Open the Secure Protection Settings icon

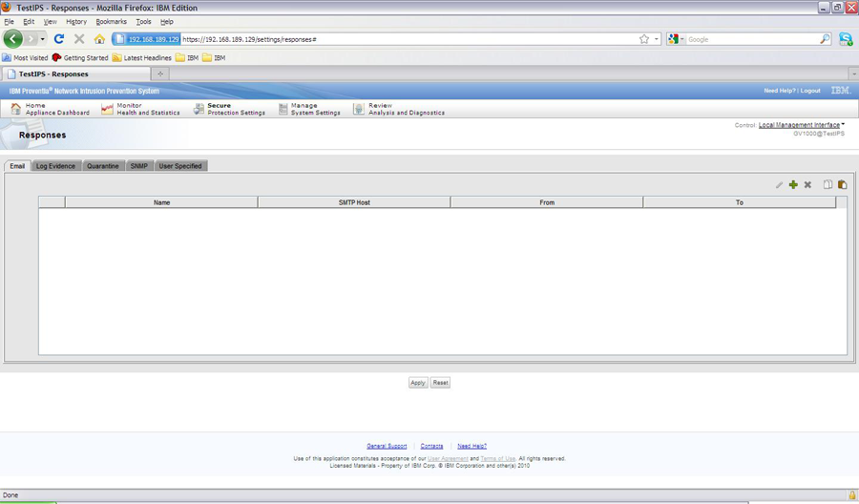coord(199,109)
